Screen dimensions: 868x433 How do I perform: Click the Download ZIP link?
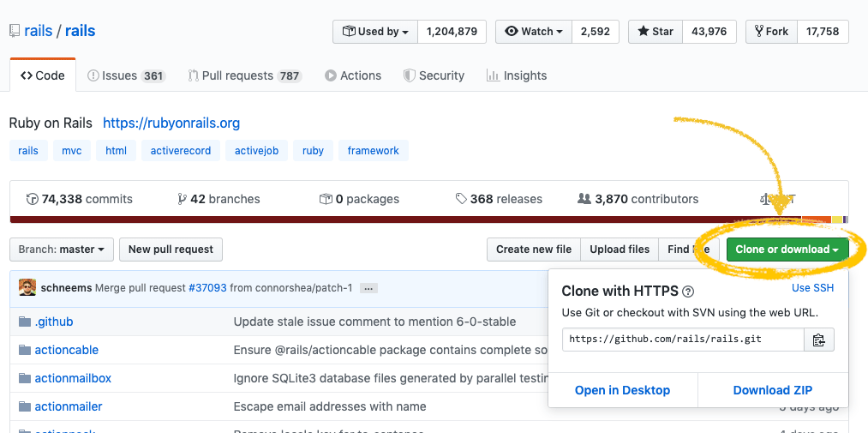772,390
